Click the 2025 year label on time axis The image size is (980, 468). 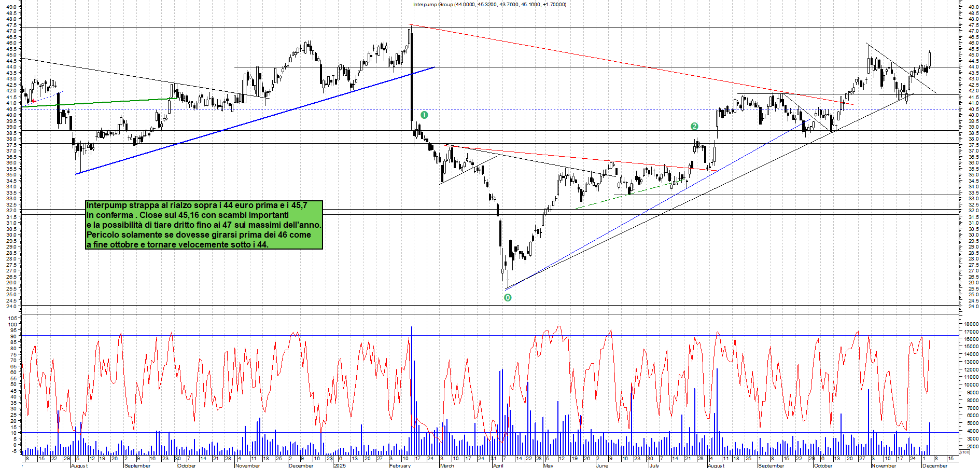click(340, 465)
